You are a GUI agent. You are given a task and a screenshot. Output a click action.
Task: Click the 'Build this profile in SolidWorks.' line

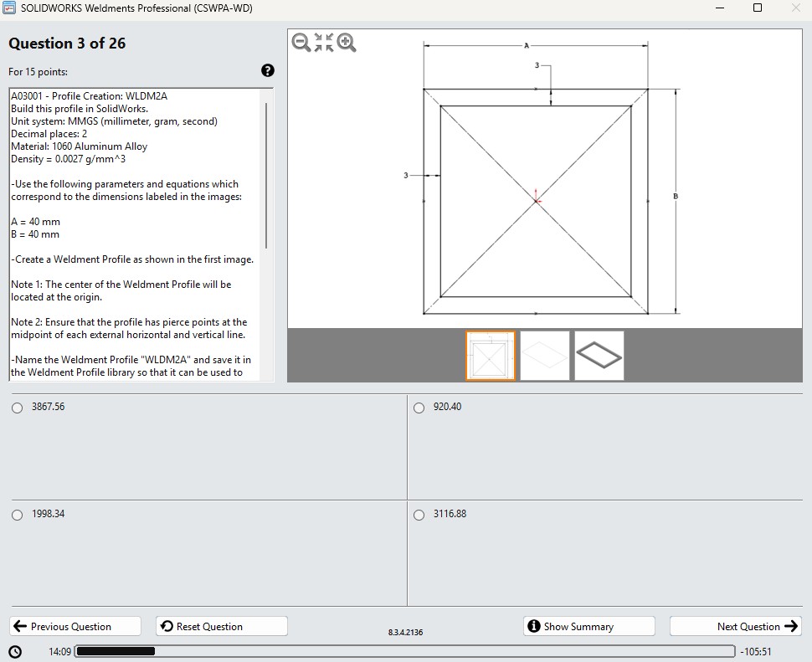80,109
